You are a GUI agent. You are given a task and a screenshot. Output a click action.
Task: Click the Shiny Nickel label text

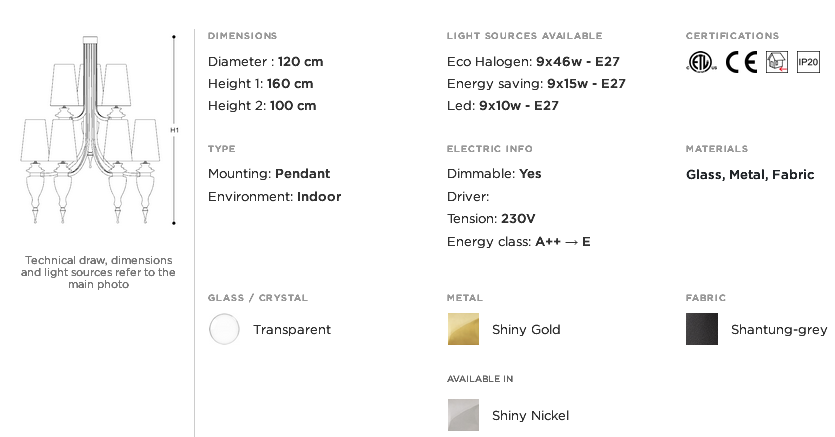[530, 416]
